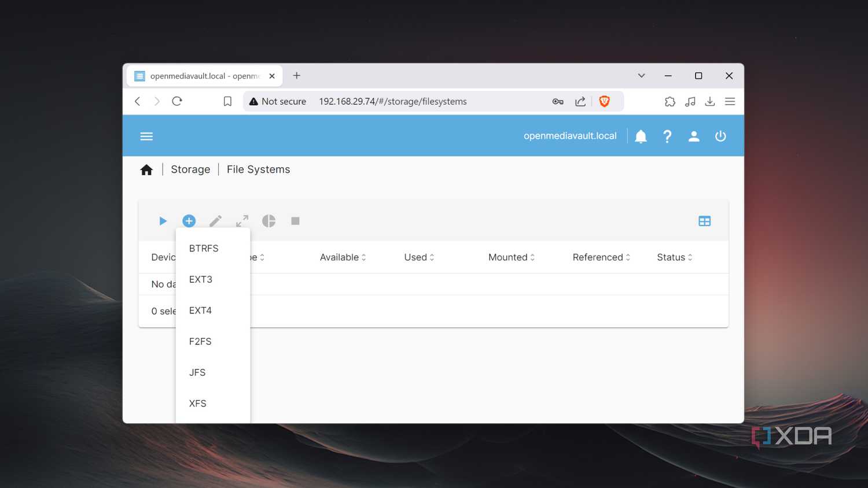868x488 pixels.
Task: Go back in browser history
Action: point(138,101)
